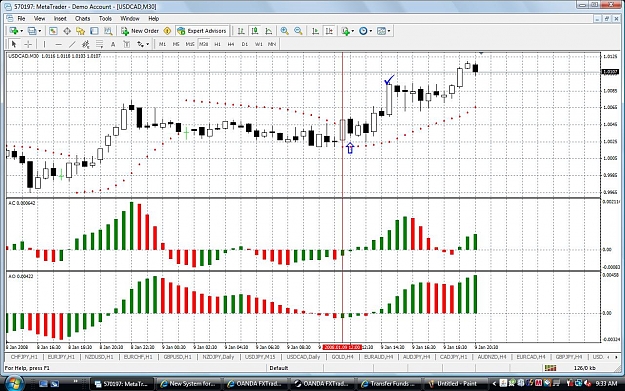Viewport: 625px width, 391px height.
Task: Click the New Order button
Action: pos(140,31)
